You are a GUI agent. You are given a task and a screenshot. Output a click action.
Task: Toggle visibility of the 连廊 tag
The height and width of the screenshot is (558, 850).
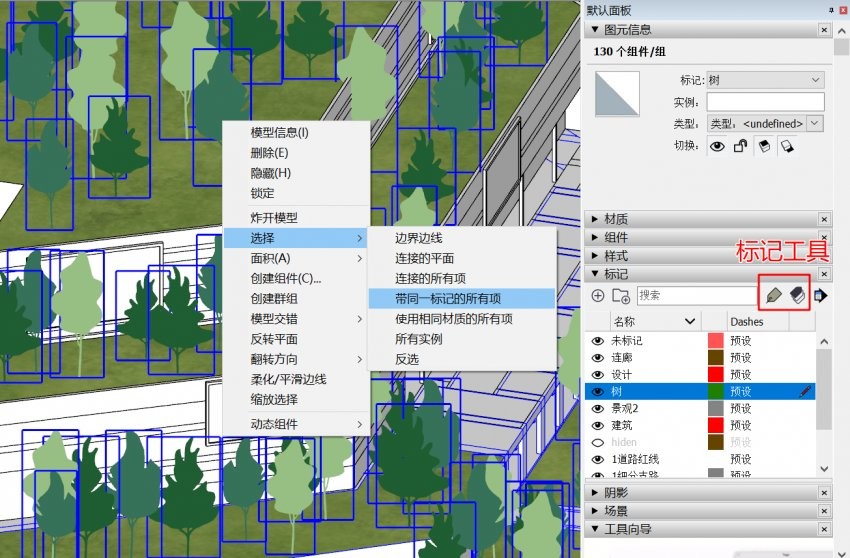pos(598,357)
